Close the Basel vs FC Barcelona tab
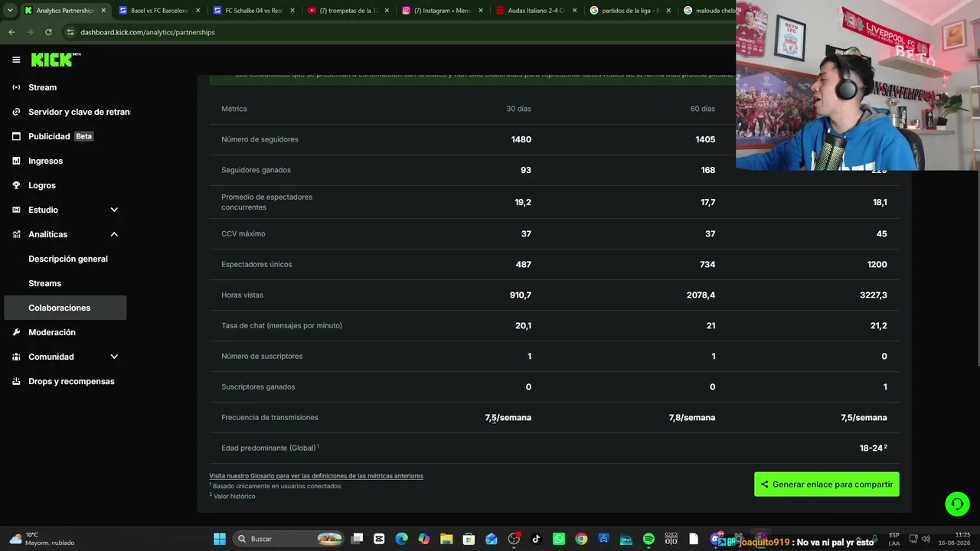The height and width of the screenshot is (551, 980). point(198,11)
